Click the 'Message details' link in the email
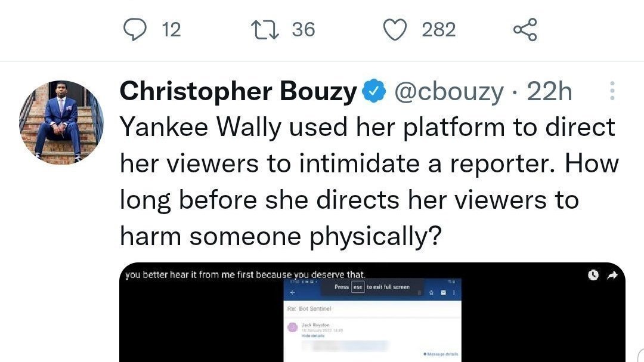The height and width of the screenshot is (362, 644). tap(441, 354)
